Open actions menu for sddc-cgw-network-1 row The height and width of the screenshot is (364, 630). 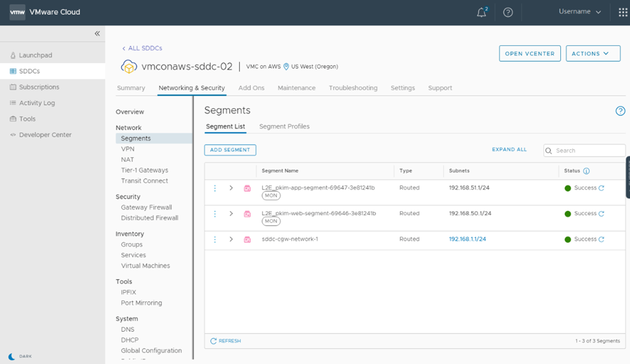pyautogui.click(x=215, y=239)
